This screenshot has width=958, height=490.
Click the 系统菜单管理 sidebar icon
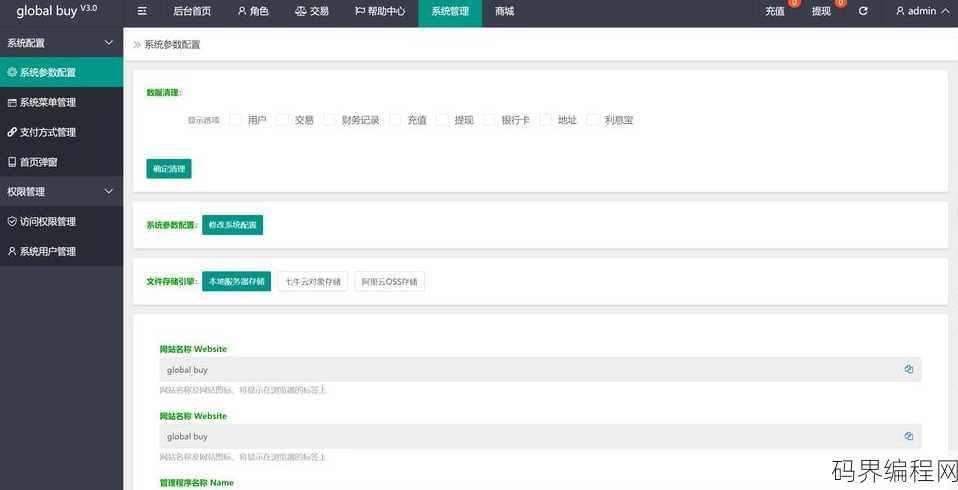click(x=12, y=102)
